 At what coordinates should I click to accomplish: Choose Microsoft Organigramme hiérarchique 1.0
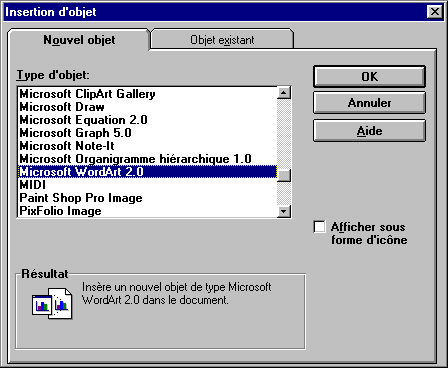point(147,159)
